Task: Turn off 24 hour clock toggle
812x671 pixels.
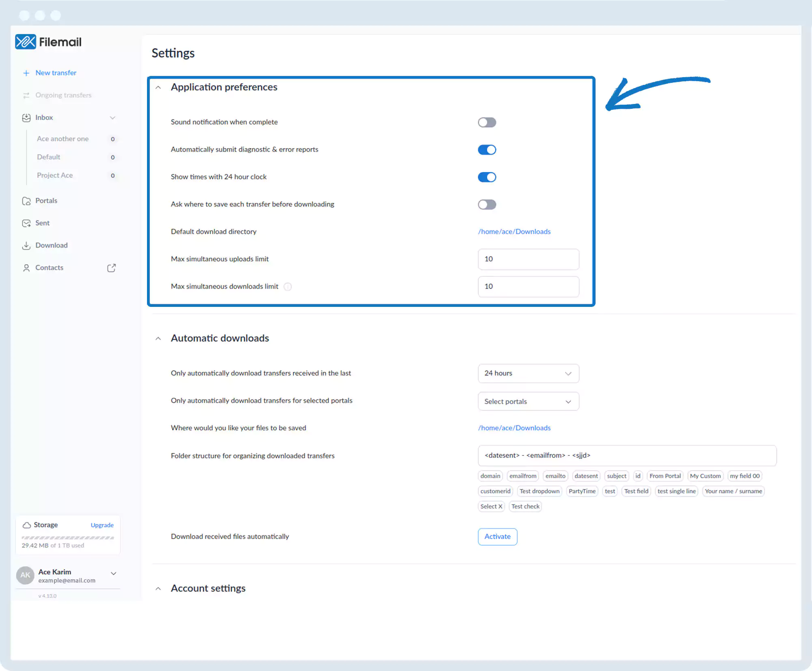Action: 487,177
